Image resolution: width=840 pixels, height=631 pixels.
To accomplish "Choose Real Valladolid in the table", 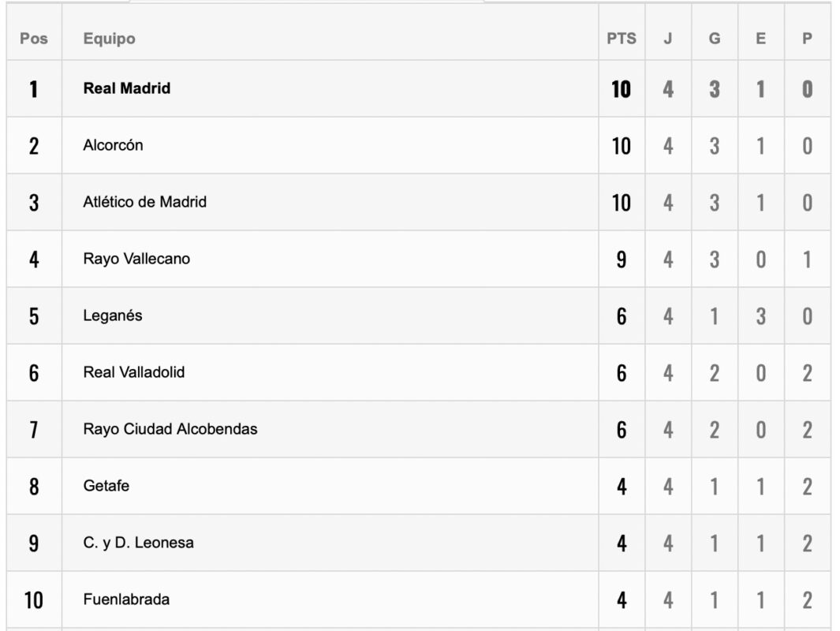I will point(134,372).
